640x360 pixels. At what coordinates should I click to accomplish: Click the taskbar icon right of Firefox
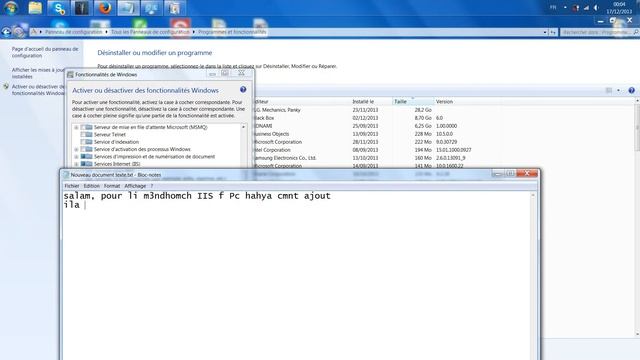point(128,8)
